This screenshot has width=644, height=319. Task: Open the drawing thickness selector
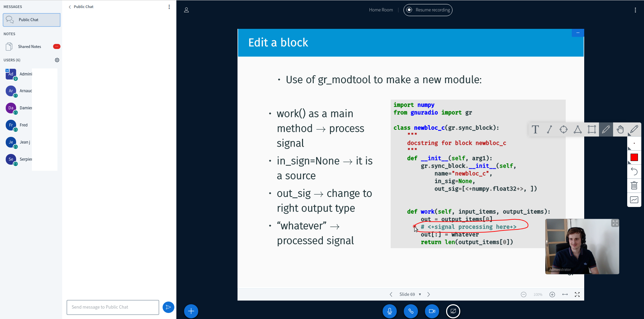[x=634, y=144]
